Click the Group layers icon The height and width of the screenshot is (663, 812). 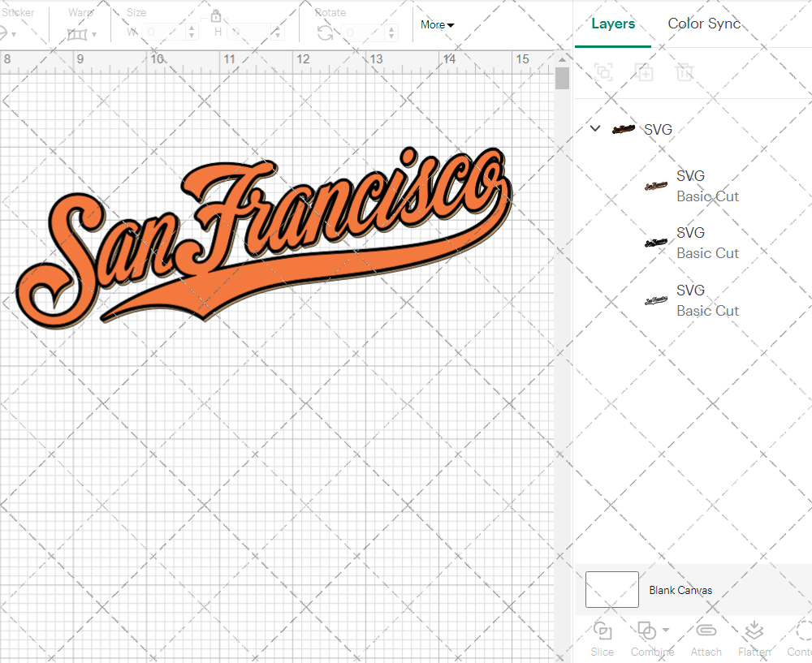pyautogui.click(x=603, y=72)
